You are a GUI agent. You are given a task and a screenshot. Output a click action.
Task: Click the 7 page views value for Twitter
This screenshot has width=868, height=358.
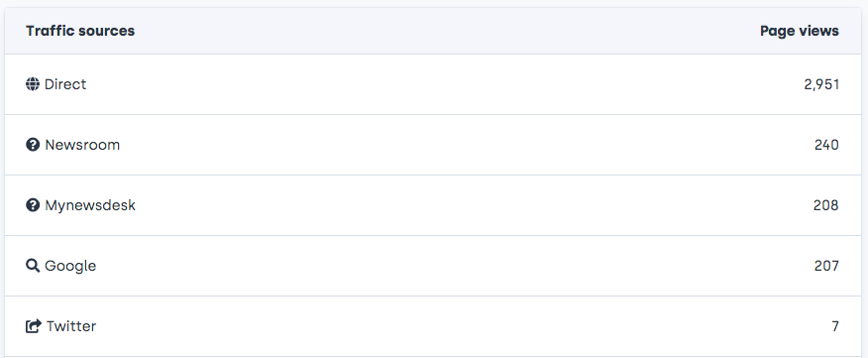point(835,326)
